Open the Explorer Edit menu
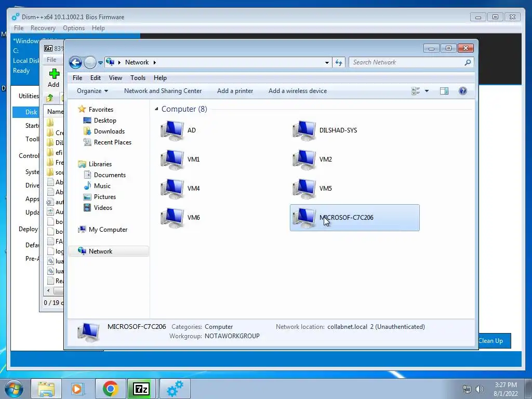The image size is (532, 399). (96, 78)
